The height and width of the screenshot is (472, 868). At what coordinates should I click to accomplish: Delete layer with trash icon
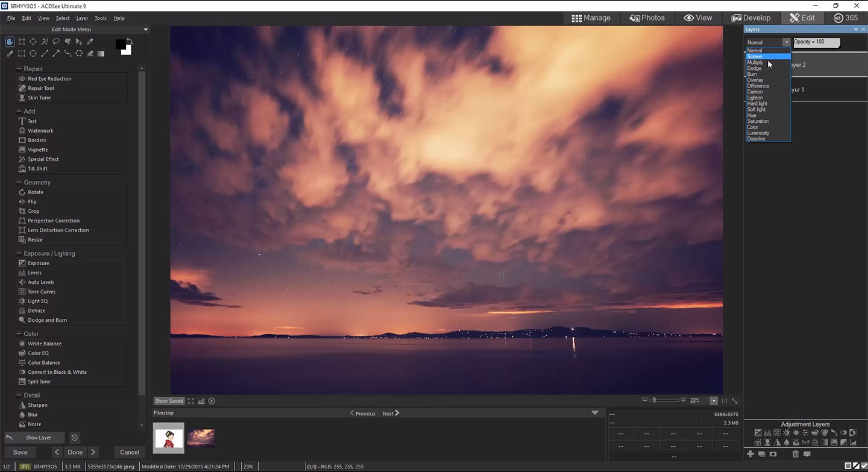click(796, 454)
